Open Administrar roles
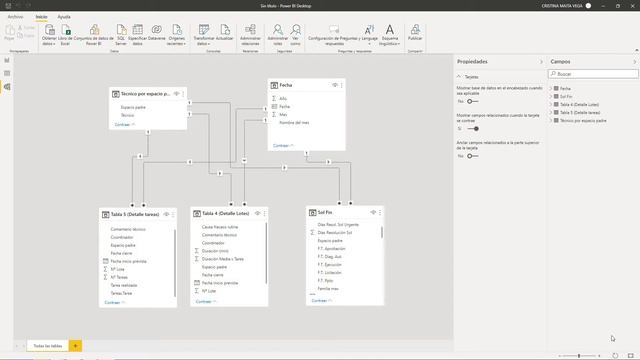 (x=278, y=35)
